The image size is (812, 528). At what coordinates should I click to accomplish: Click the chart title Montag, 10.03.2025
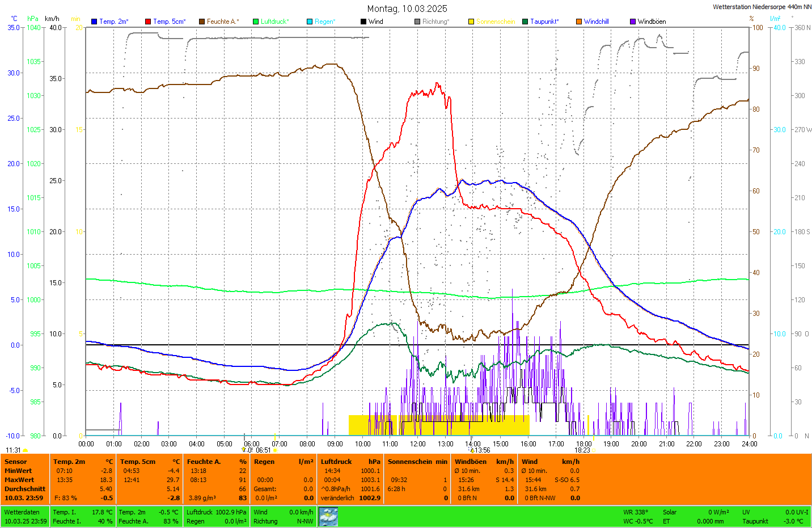pos(407,9)
